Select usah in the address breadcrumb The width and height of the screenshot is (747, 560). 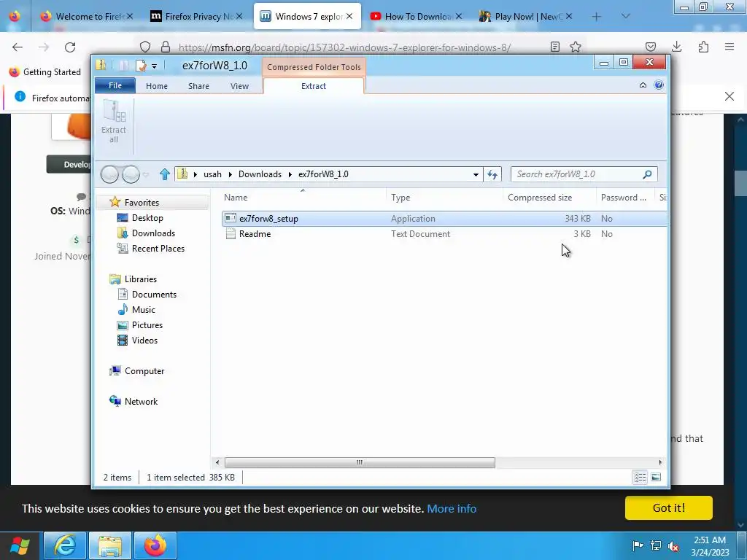212,174
